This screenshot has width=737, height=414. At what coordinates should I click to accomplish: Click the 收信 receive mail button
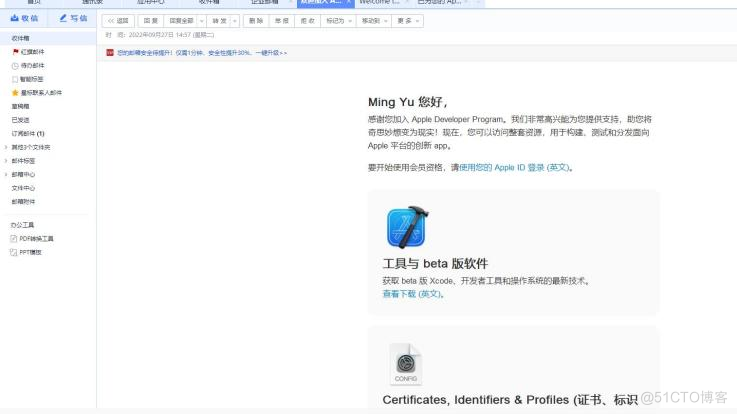(24, 18)
